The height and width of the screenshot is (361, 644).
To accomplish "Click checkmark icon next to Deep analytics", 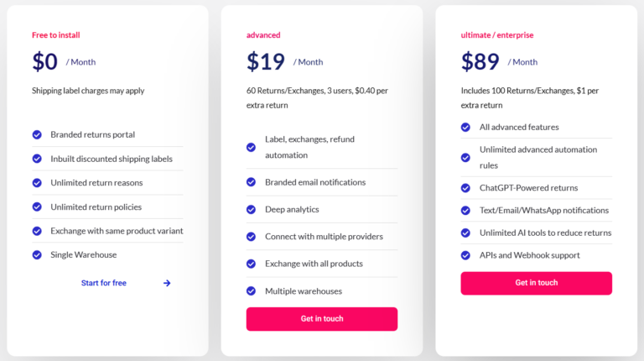I will [x=251, y=210].
